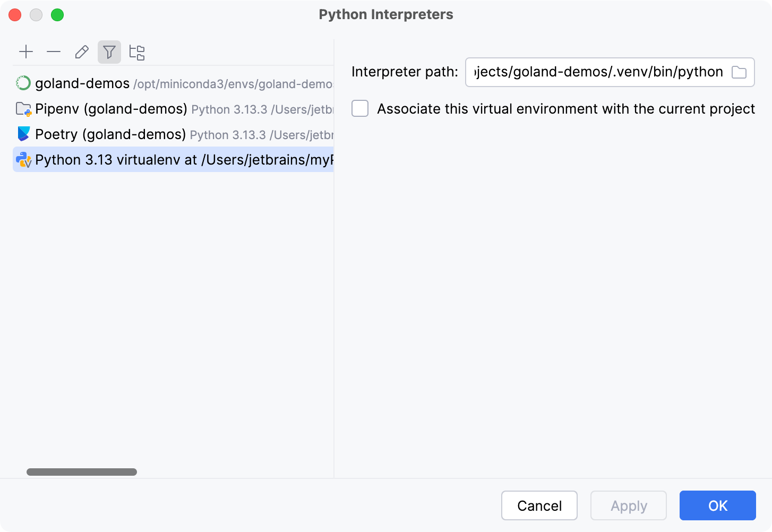Enable associating virtual environment with current project

[x=360, y=109]
